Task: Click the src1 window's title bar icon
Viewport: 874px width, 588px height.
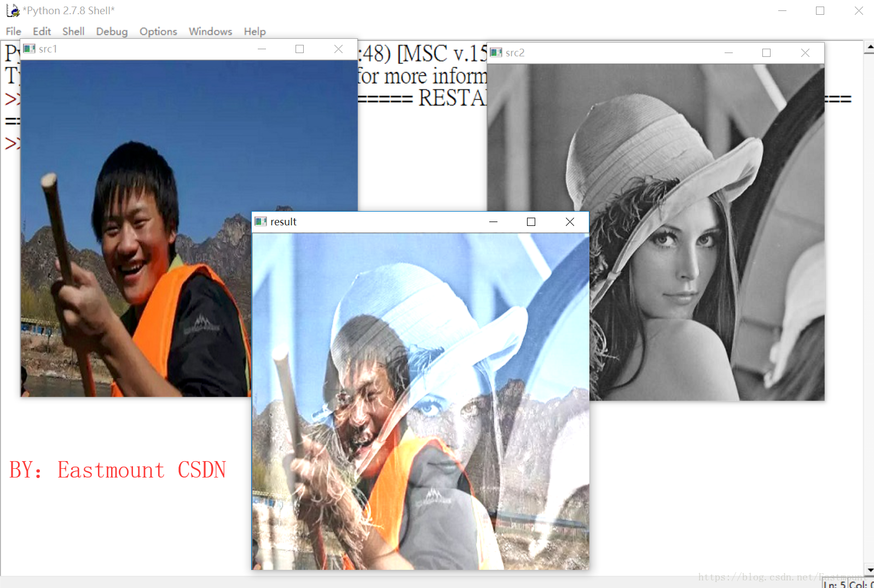Action: tap(30, 49)
